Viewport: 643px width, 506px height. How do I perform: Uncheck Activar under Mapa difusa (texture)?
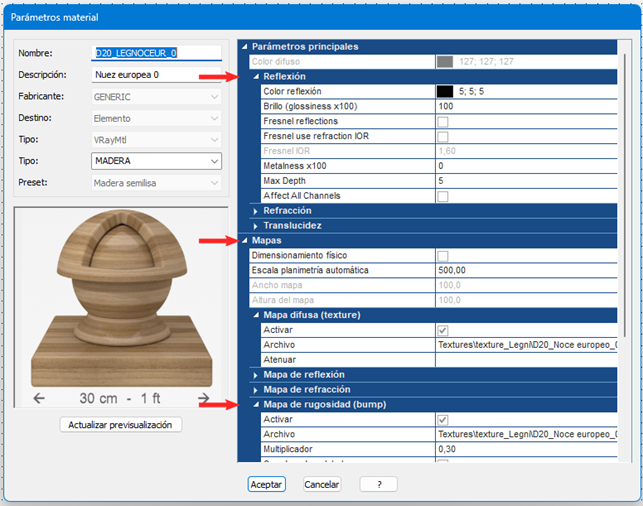tap(443, 330)
